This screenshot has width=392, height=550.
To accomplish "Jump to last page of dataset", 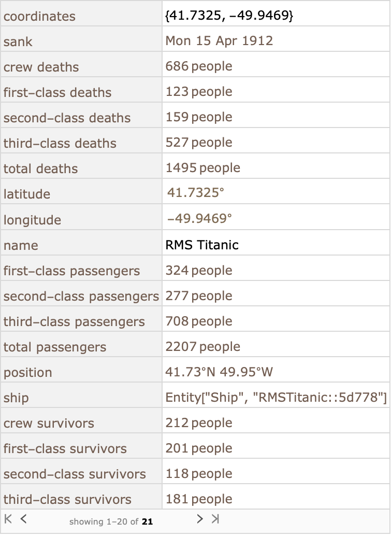I will click(215, 519).
